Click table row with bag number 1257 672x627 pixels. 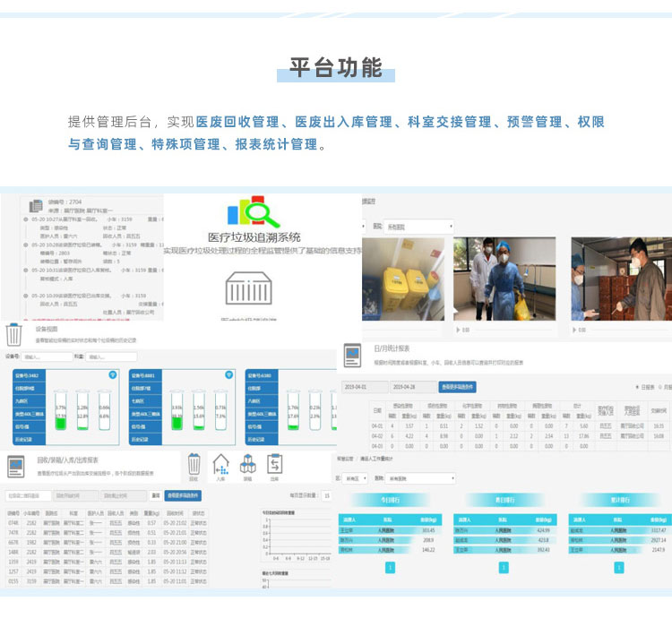108,571
